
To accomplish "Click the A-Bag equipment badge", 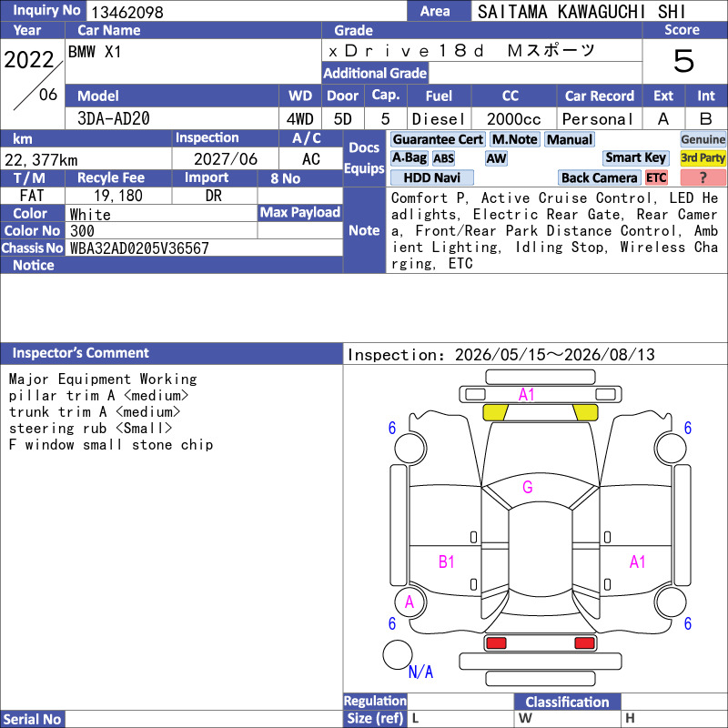I will tap(409, 158).
